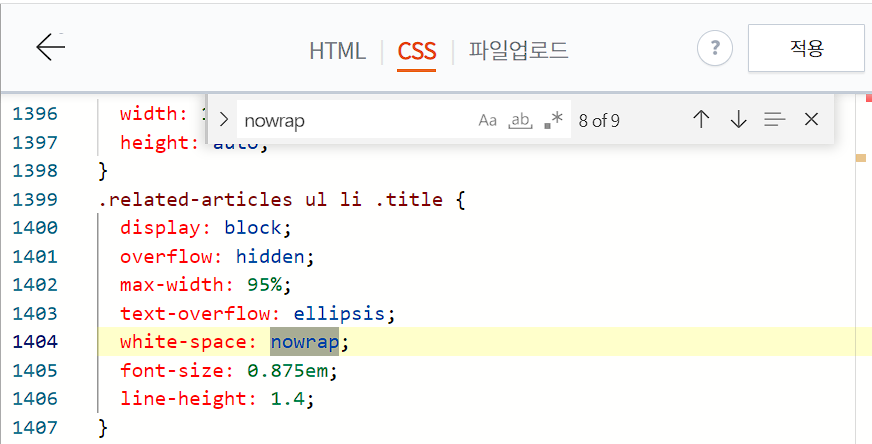Click the 8 of 9 match count
The image size is (872, 444).
(599, 121)
